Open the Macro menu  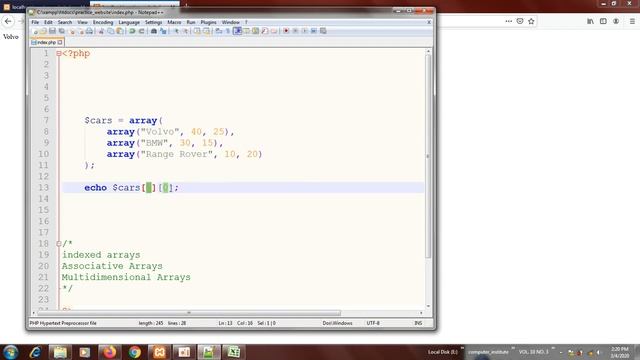pos(174,22)
